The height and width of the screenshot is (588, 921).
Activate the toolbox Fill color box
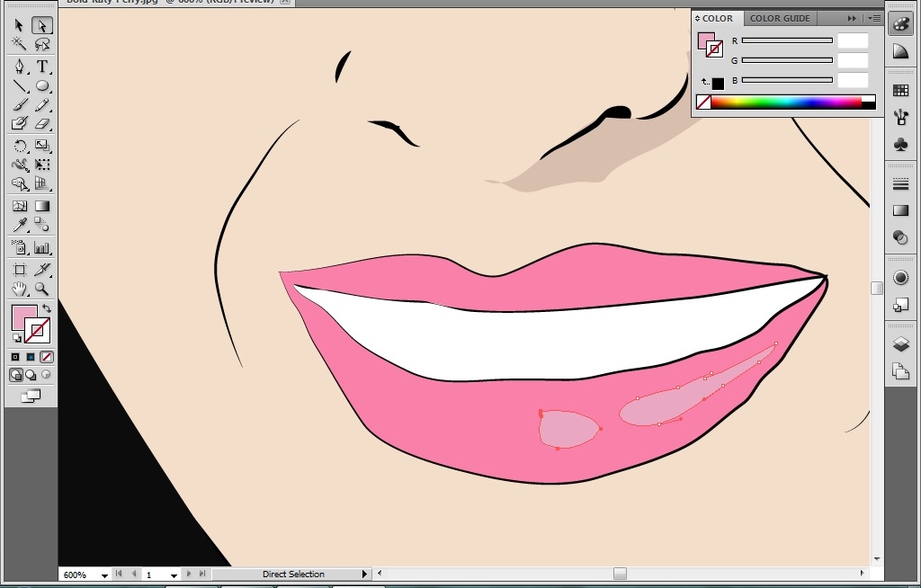point(22,315)
